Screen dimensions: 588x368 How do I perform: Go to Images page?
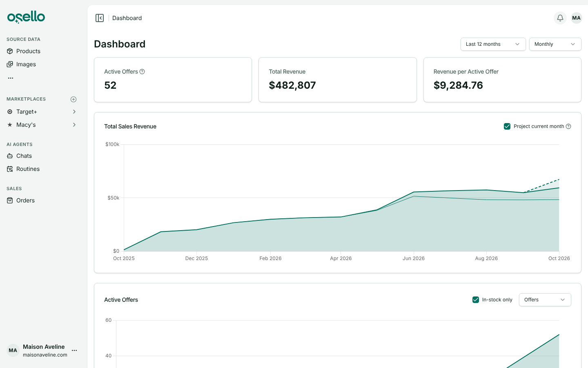[26, 64]
